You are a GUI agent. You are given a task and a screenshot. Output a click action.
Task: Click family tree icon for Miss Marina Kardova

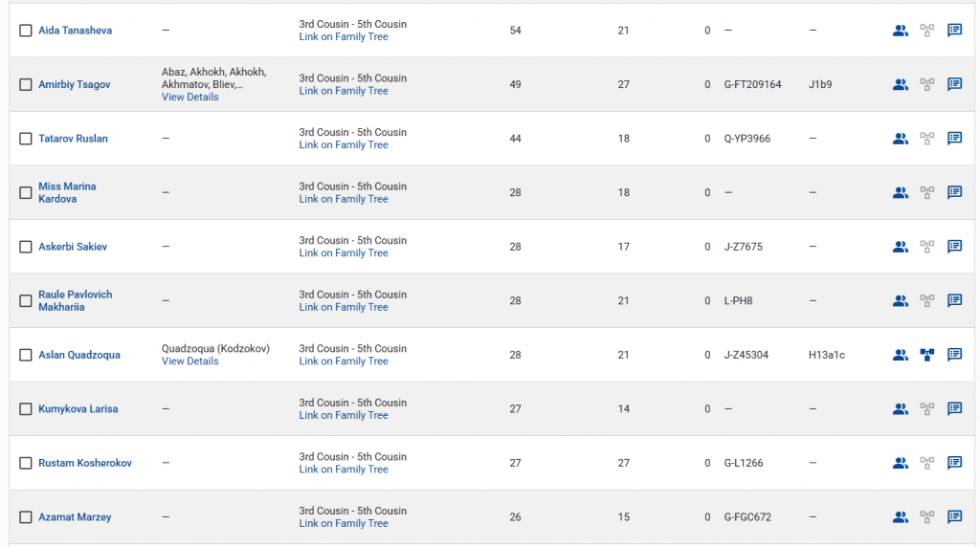926,192
